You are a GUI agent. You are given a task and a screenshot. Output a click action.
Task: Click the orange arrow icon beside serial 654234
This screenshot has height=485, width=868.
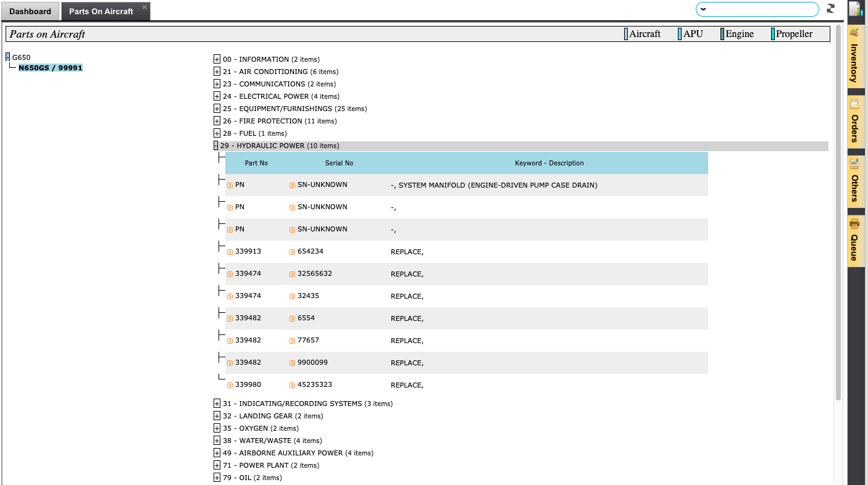point(291,252)
